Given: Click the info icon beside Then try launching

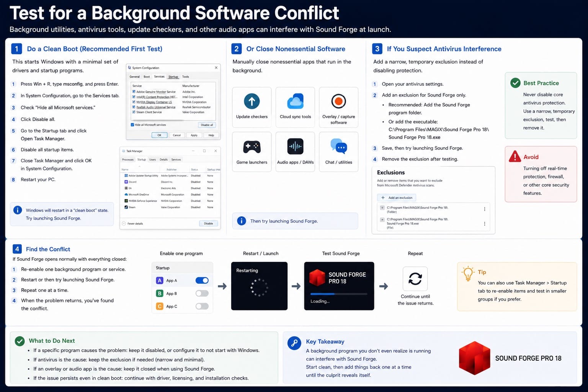Looking at the screenshot, I should pyautogui.click(x=242, y=220).
